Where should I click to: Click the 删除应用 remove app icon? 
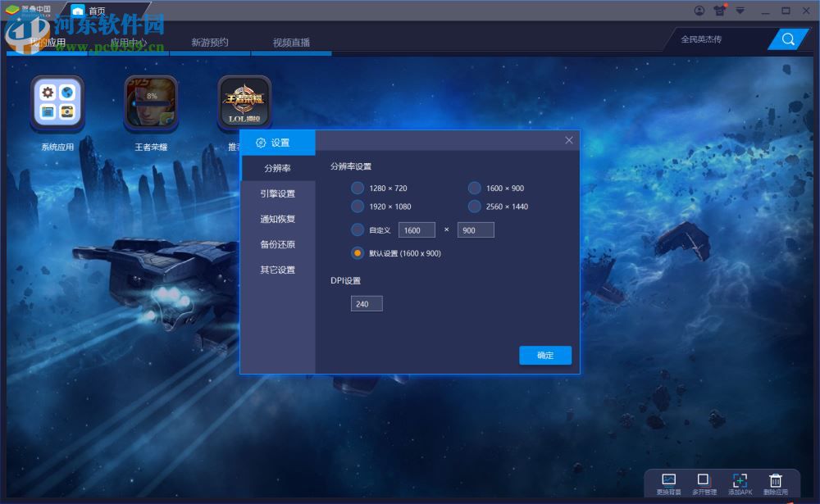(775, 482)
